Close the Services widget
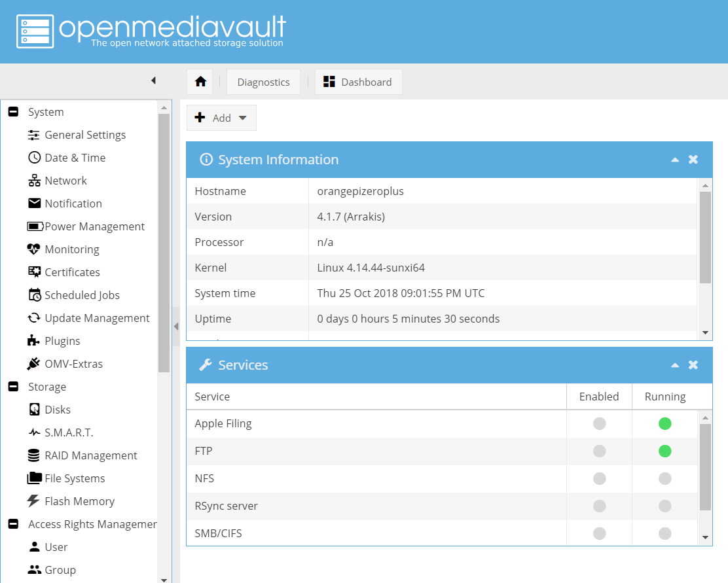728x583 pixels. [x=693, y=365]
